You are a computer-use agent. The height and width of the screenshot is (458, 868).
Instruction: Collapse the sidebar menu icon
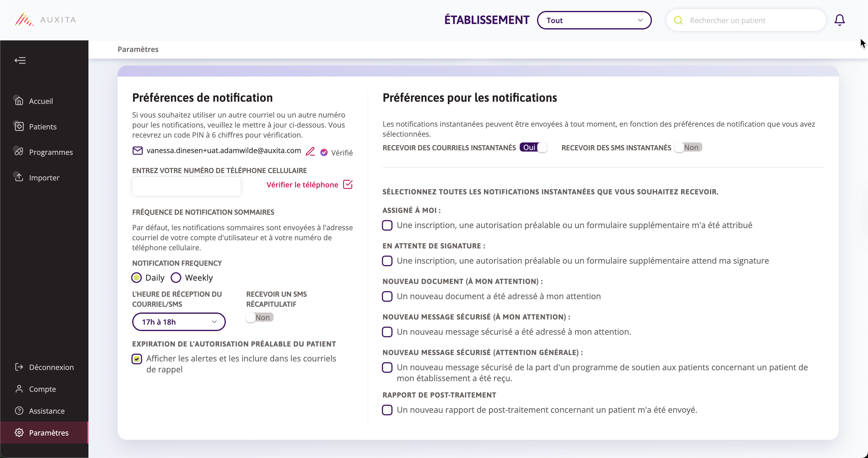[20, 60]
